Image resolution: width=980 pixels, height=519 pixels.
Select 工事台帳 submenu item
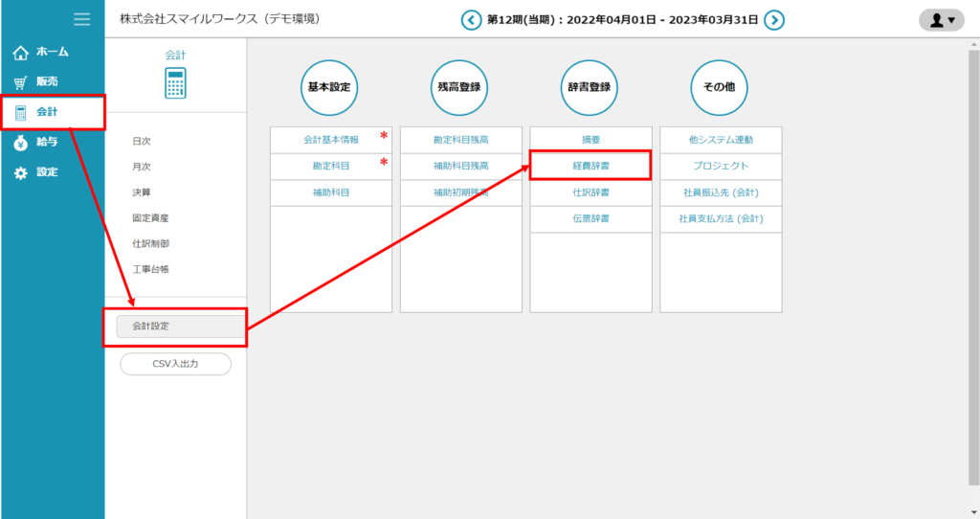[x=150, y=269]
